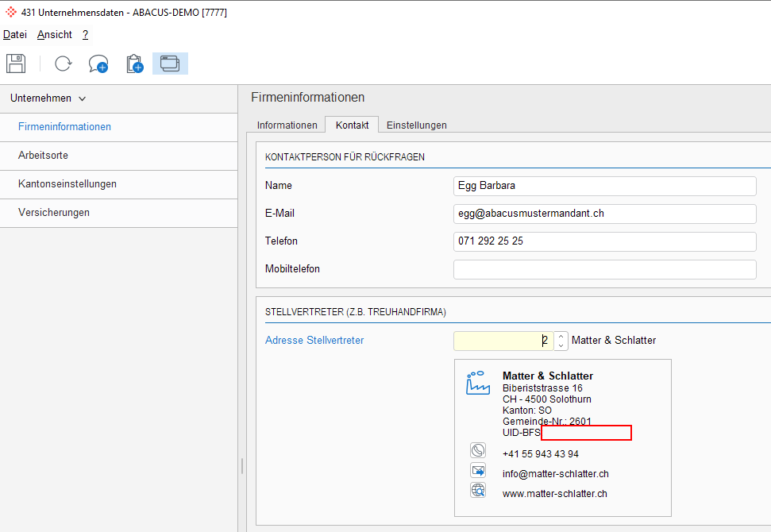Click the Biberiststrasse 16 address line
This screenshot has height=532, width=771.
coord(542,388)
